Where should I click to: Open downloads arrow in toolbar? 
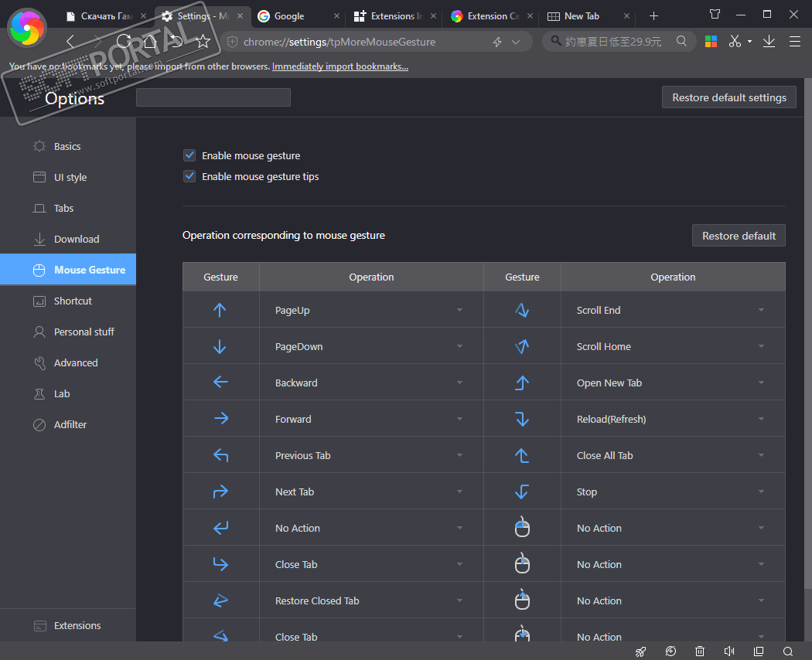point(769,42)
